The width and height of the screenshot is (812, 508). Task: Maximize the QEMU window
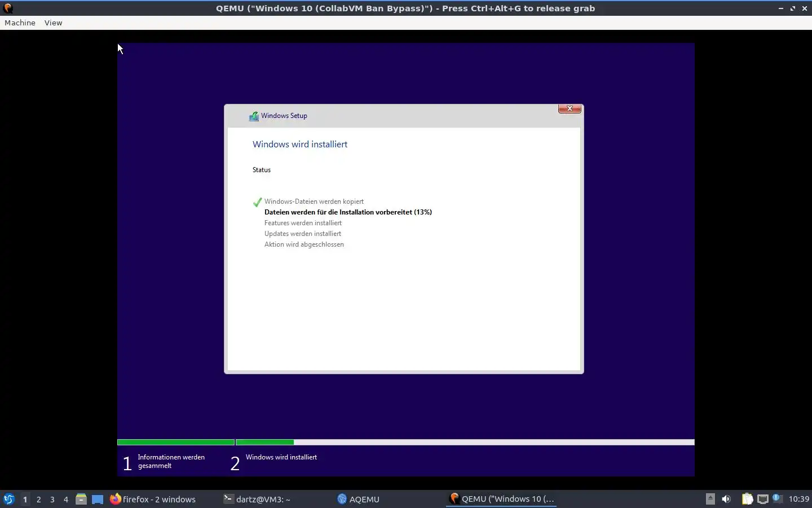(793, 8)
